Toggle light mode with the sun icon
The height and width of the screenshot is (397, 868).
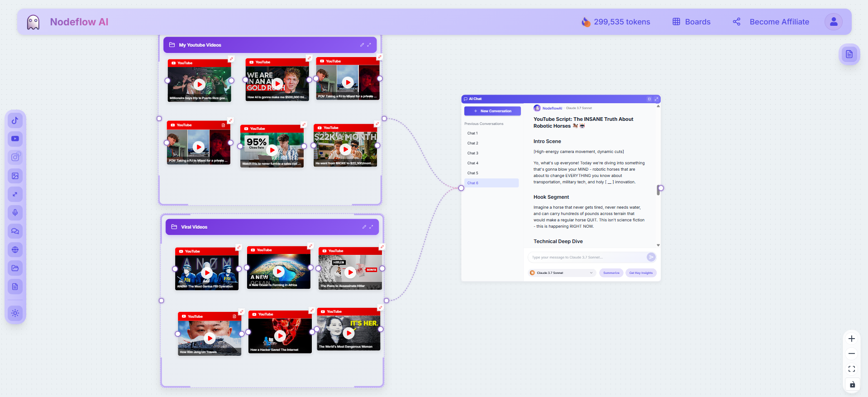(x=15, y=313)
